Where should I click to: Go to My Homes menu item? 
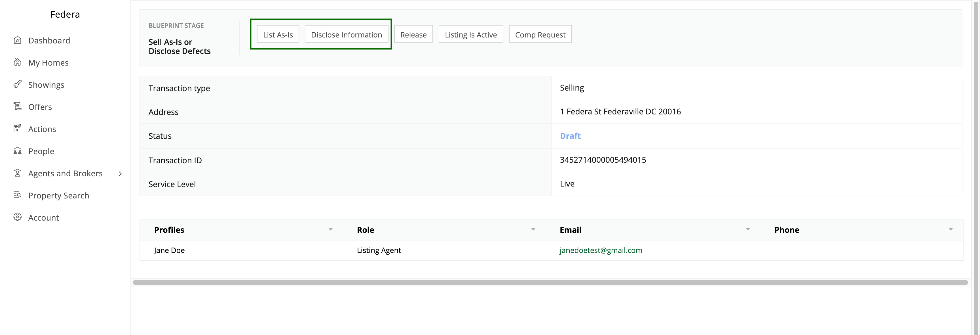point(48,62)
